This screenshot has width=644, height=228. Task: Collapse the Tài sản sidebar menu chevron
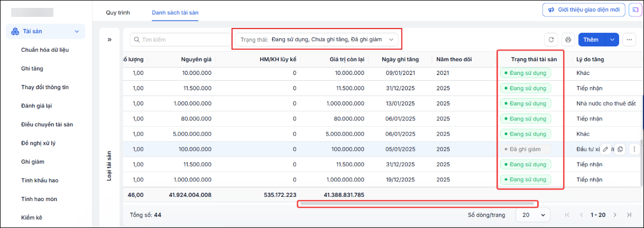pyautogui.click(x=77, y=32)
